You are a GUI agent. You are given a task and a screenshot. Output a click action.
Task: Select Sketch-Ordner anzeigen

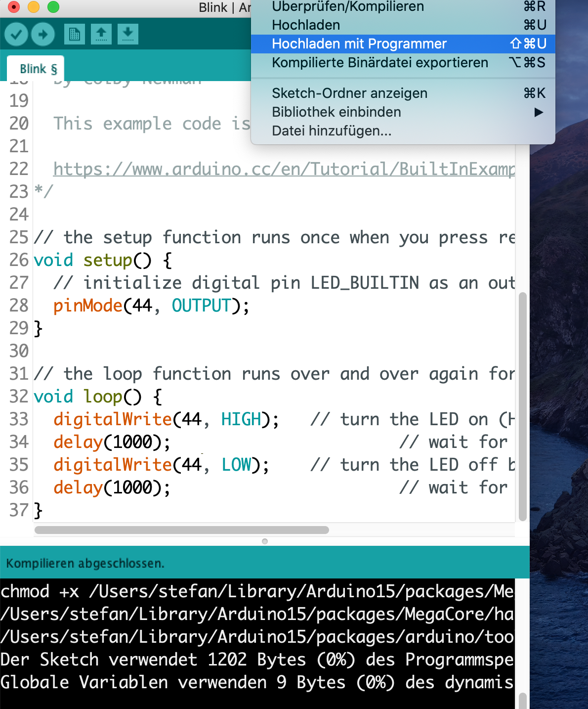(x=403, y=93)
